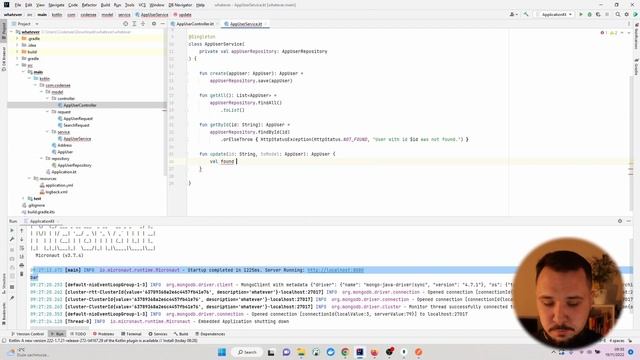Expand the build folder in project tree

coord(18,52)
